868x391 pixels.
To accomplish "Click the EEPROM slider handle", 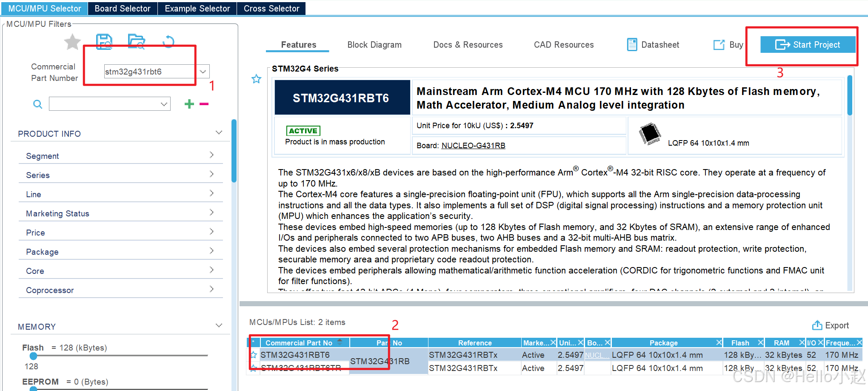I will (x=34, y=388).
